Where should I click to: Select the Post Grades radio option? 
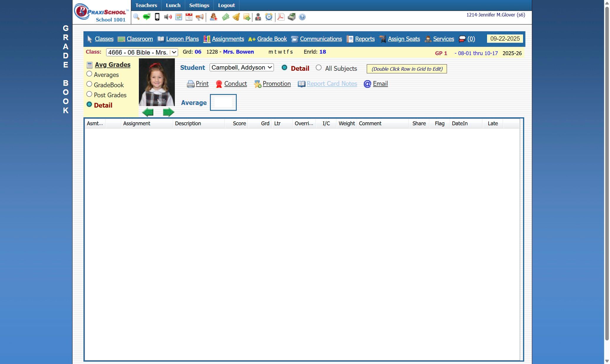point(89,94)
